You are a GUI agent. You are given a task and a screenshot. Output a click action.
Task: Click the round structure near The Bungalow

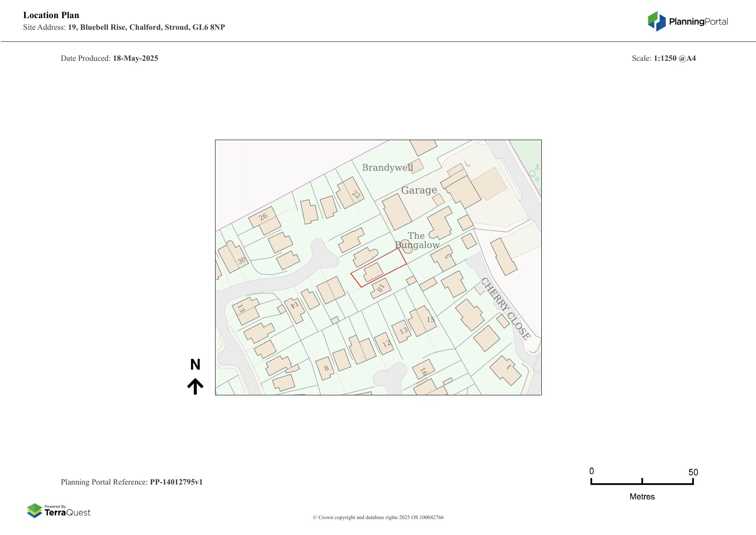point(407,247)
